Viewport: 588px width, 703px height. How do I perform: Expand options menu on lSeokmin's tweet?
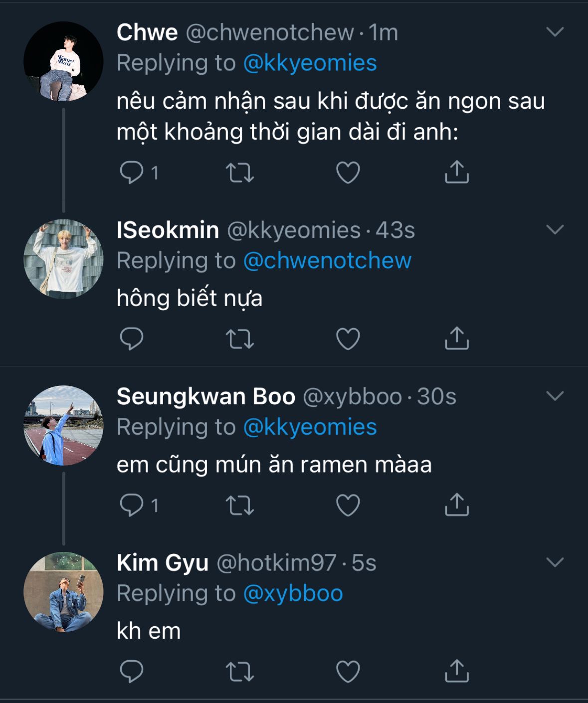(555, 230)
